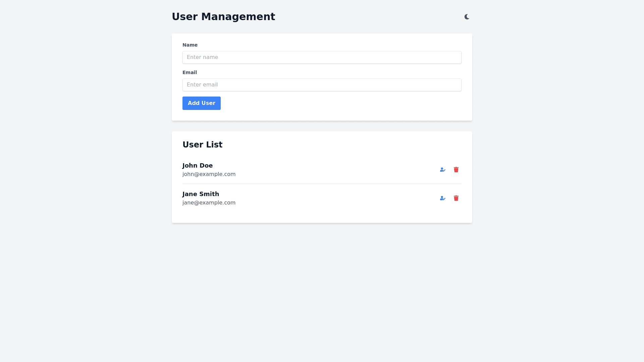Select the John Doe name text
Image resolution: width=644 pixels, height=362 pixels.
[197, 166]
